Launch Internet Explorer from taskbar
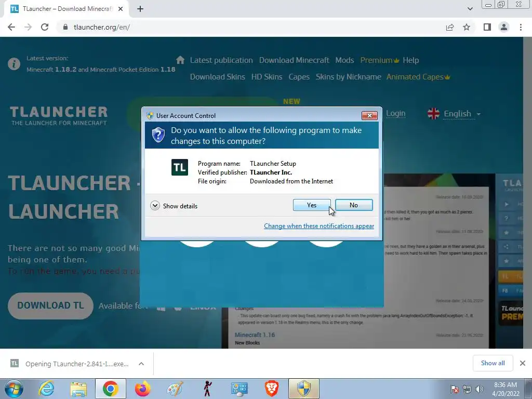532x399 pixels. (46, 389)
